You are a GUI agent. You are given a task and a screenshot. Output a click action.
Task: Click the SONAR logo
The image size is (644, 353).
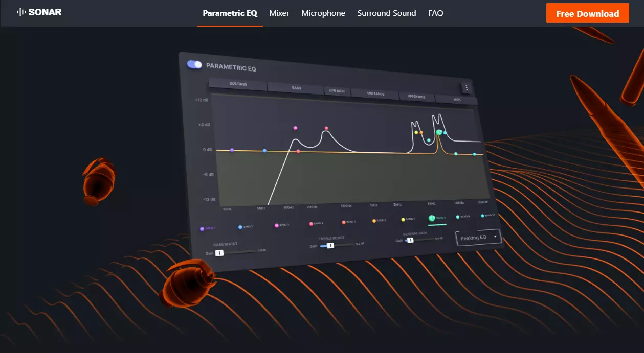click(x=39, y=12)
